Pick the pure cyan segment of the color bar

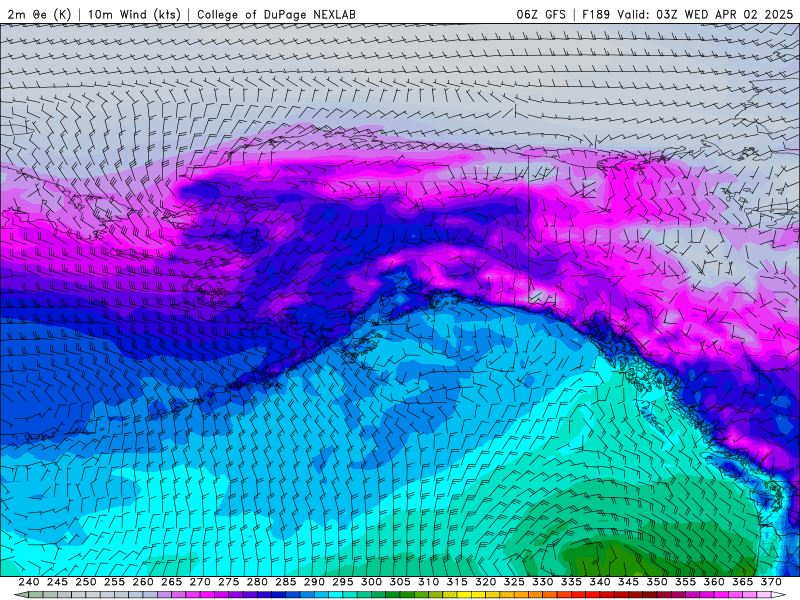[x=336, y=595]
